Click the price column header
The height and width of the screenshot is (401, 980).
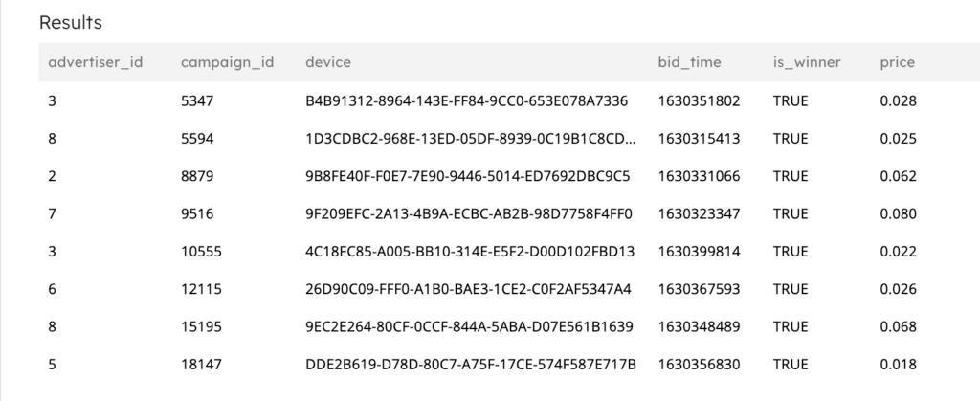click(897, 63)
